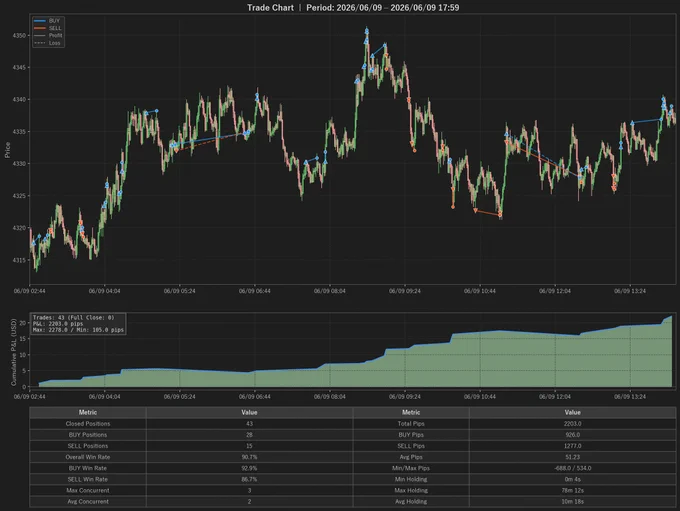This screenshot has width=680, height=511.
Task: Click the 'BUY Positions' metric cell
Action: tap(88, 435)
